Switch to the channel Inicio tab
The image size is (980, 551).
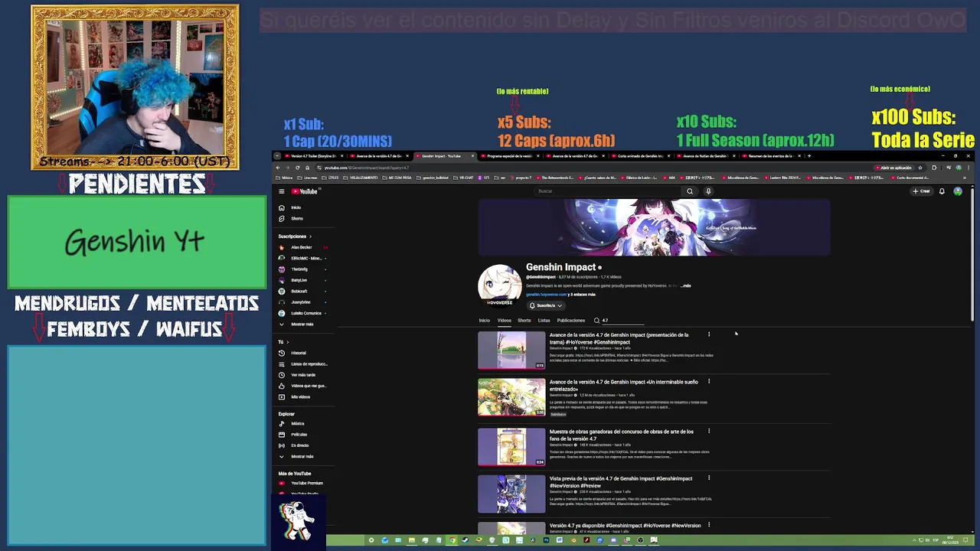(x=484, y=321)
